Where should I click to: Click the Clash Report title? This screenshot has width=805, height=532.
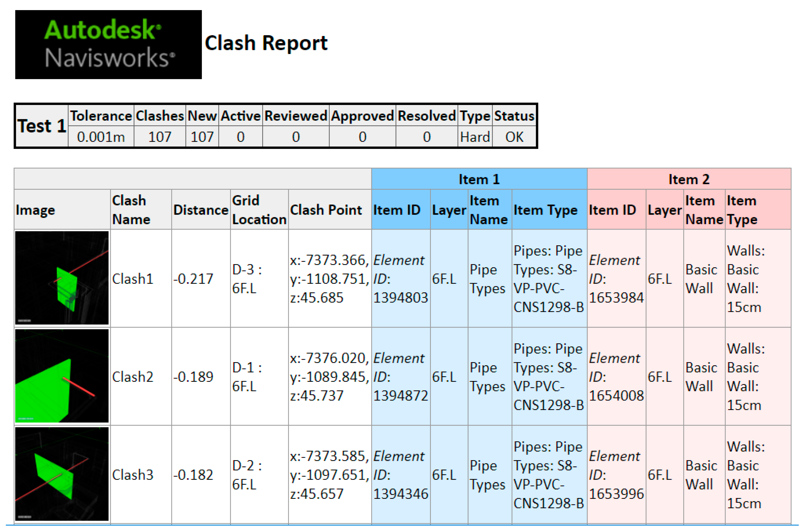(266, 43)
